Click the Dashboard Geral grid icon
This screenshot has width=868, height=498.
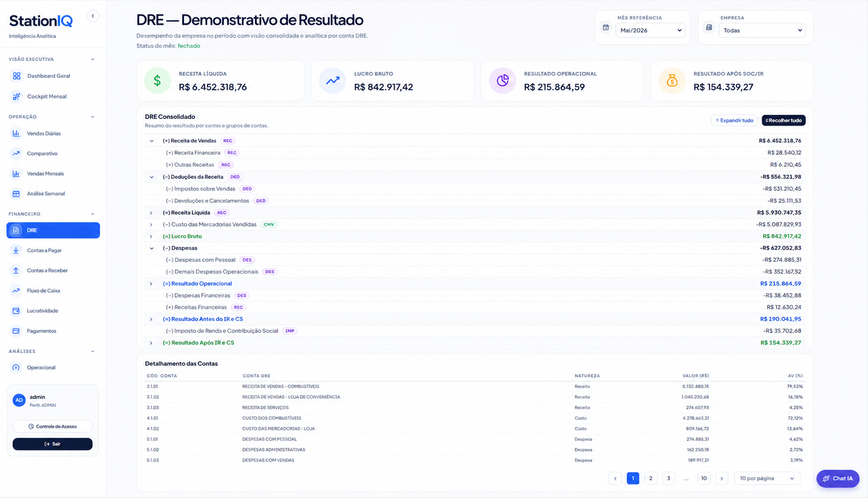tap(17, 76)
